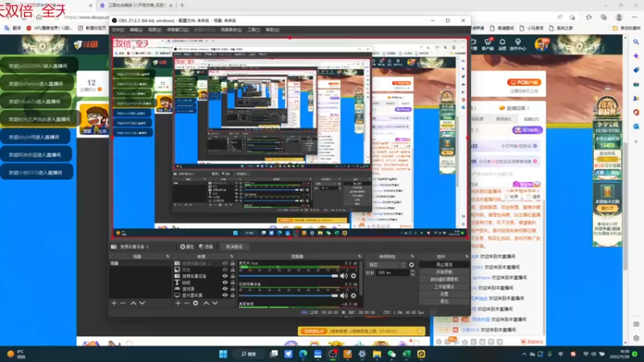Open the 渐变 transition type dropdown
The width and height of the screenshot is (644, 362).
(386, 265)
